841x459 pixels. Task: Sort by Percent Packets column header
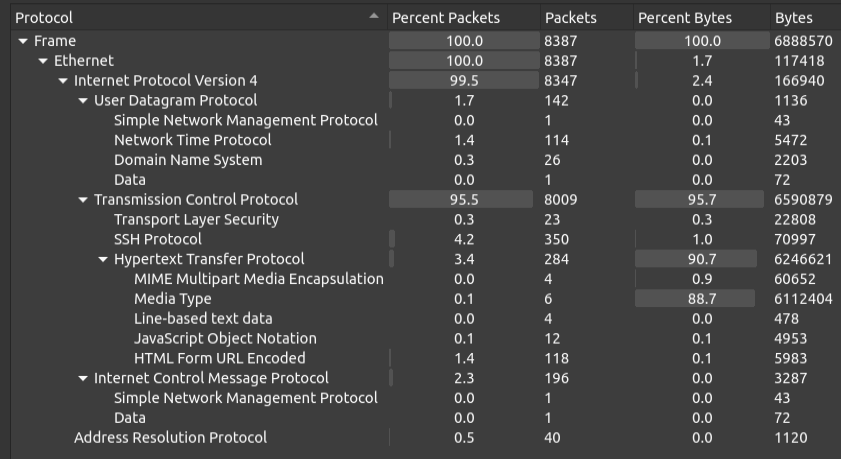[x=445, y=18]
